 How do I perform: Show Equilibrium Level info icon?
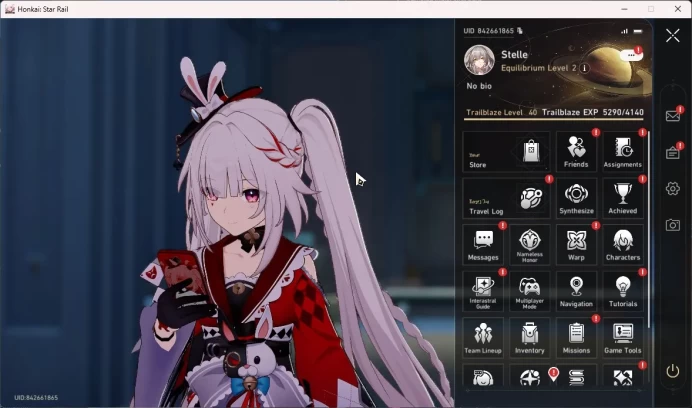click(584, 68)
